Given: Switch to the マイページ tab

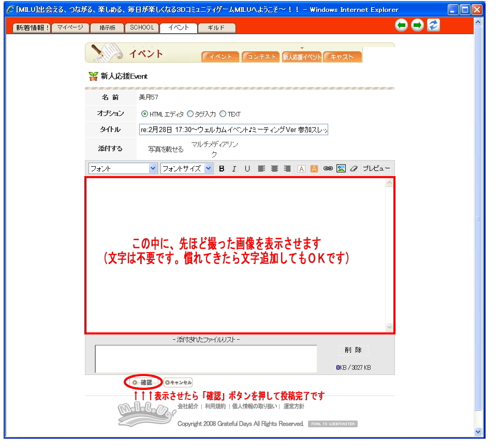Looking at the screenshot, I should (70, 27).
